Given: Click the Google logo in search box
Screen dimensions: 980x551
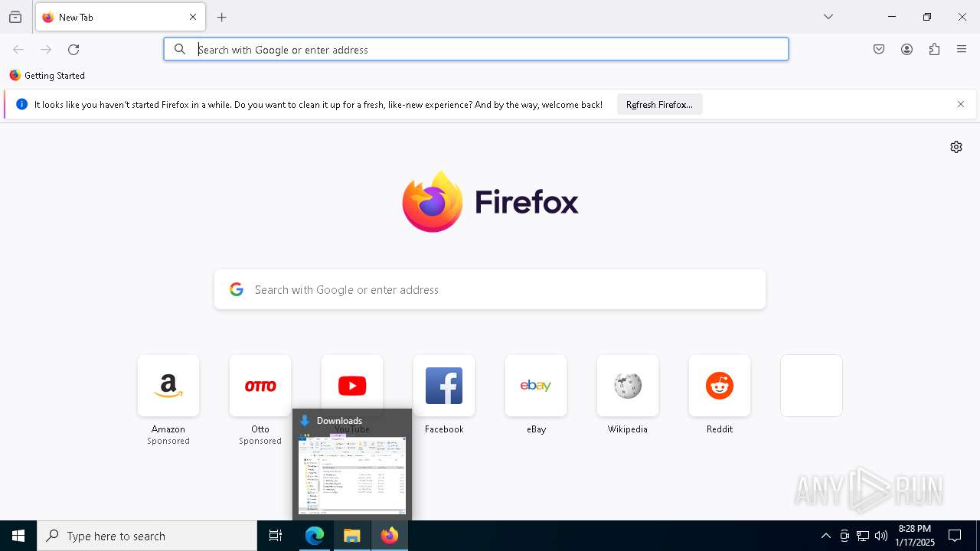Looking at the screenshot, I should tap(237, 289).
